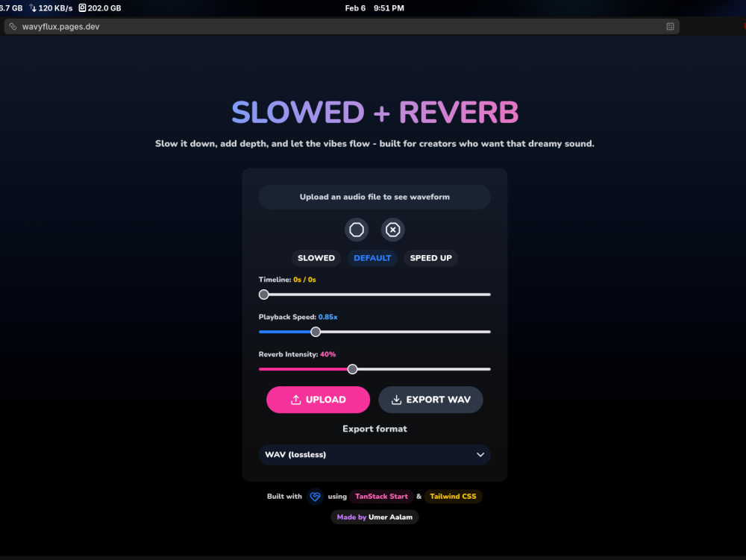
Task: Click the Feb 6 9:51 PM clock
Action: click(374, 8)
